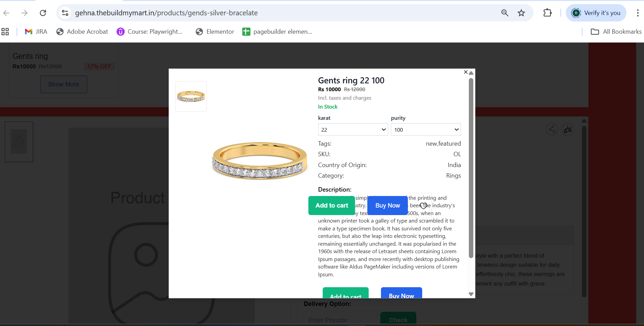644x326 pixels.
Task: Click the Show More button on Gents ring card
Action: point(64,84)
